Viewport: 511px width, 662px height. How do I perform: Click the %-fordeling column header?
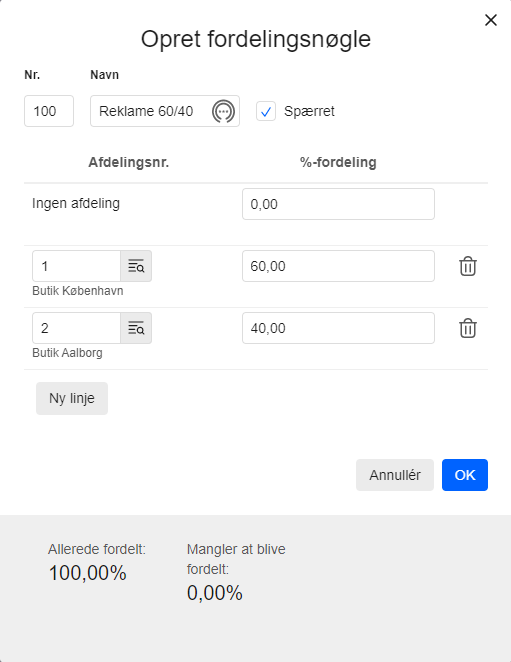click(338, 163)
